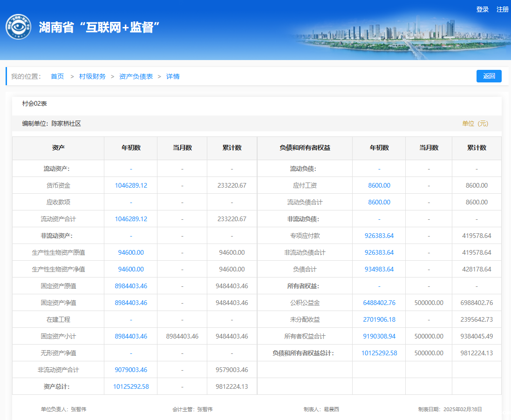This screenshot has height=420, width=511.
Task: Click 流动资产合计 opening value link
Action: point(131,219)
